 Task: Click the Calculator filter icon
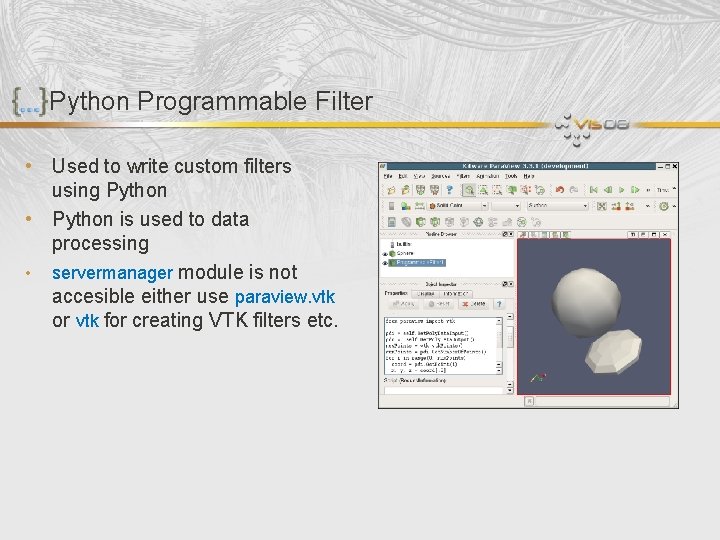point(392,222)
